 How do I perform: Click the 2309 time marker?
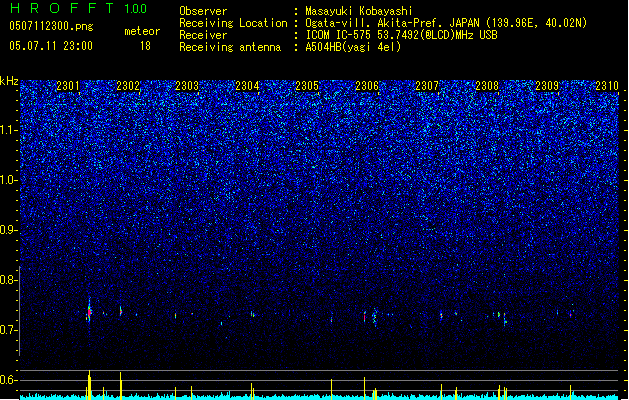(547, 86)
